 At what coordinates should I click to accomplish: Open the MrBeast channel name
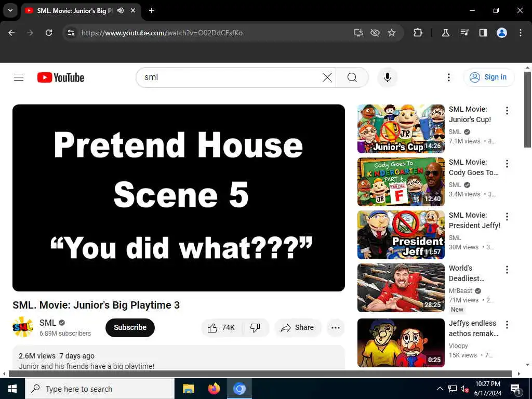(x=460, y=291)
